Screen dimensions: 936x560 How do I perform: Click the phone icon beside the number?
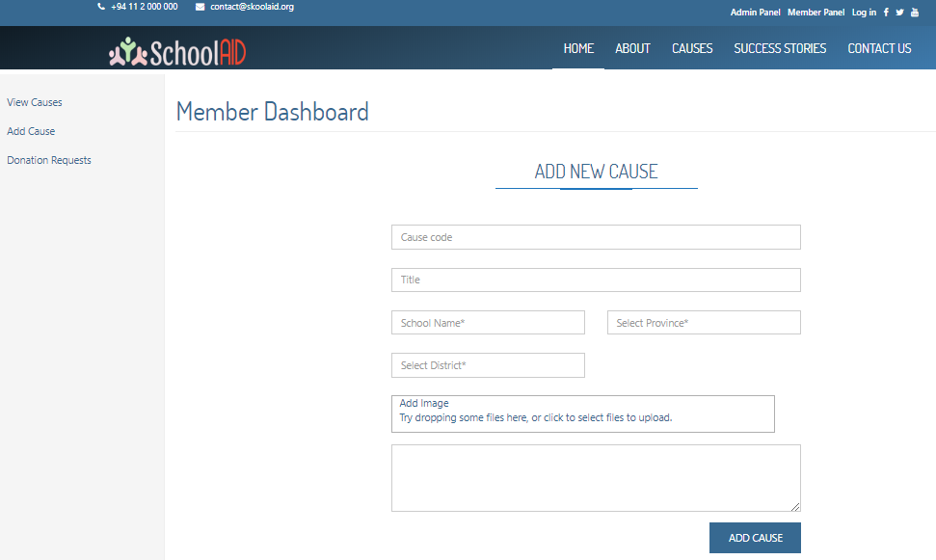101,7
